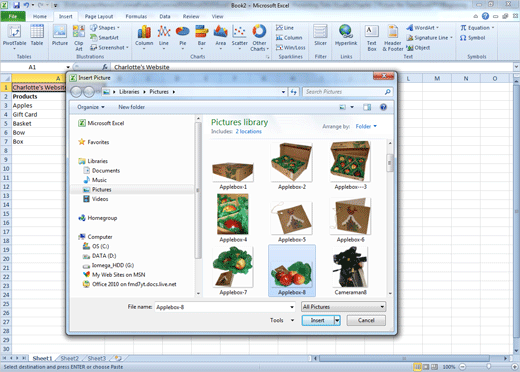Click the dialog help question mark icon
The image size is (520, 372).
coord(383,107)
